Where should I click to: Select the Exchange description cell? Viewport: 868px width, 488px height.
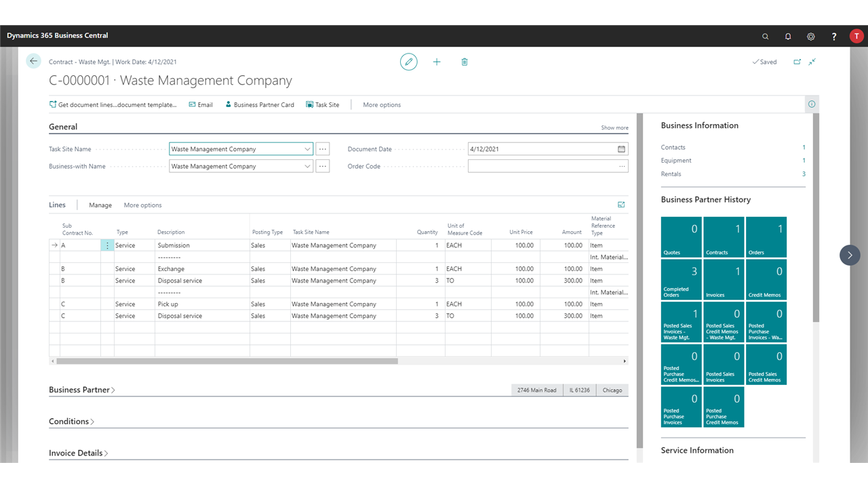pos(202,269)
